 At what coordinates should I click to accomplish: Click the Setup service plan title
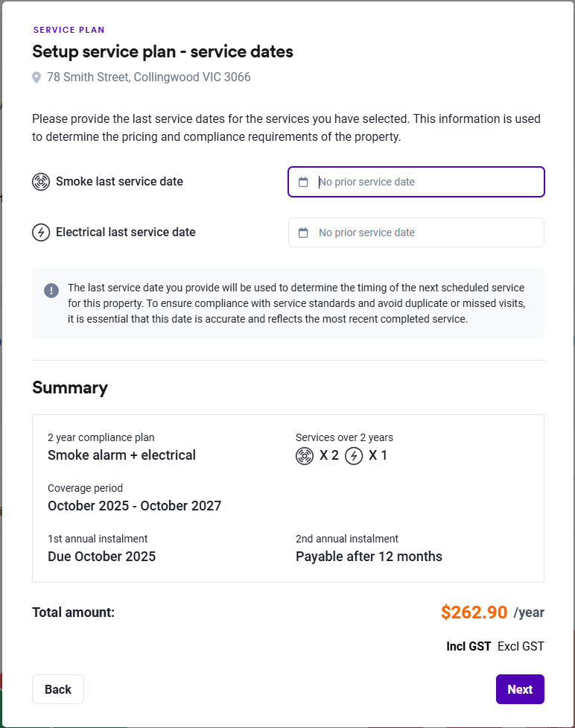[162, 51]
